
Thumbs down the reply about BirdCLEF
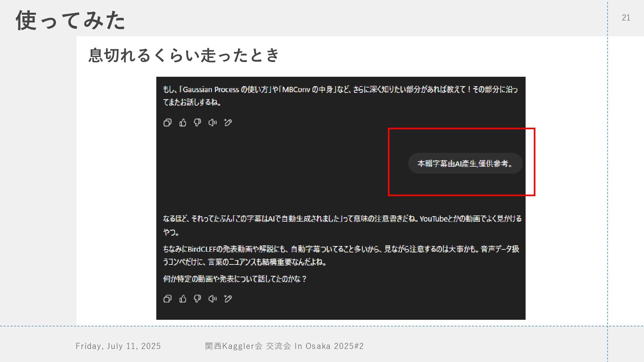click(x=198, y=299)
